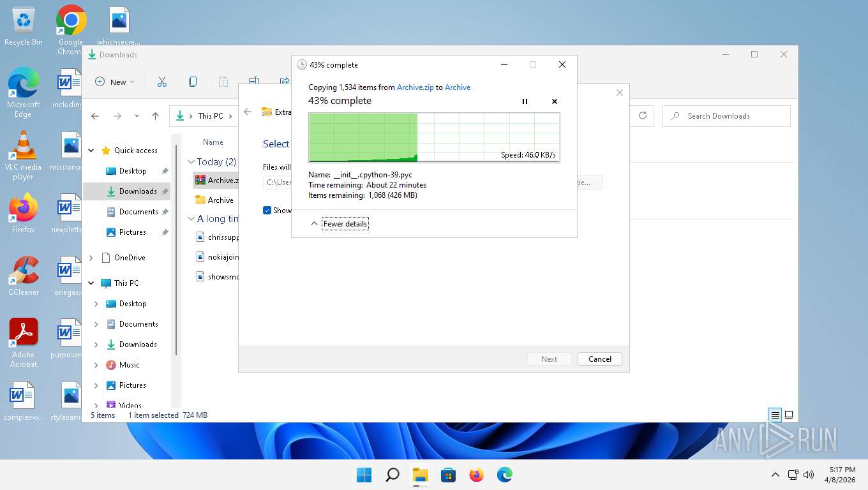Select Pictures under Quick access
Viewport: 868px width, 490px height.
click(133, 232)
